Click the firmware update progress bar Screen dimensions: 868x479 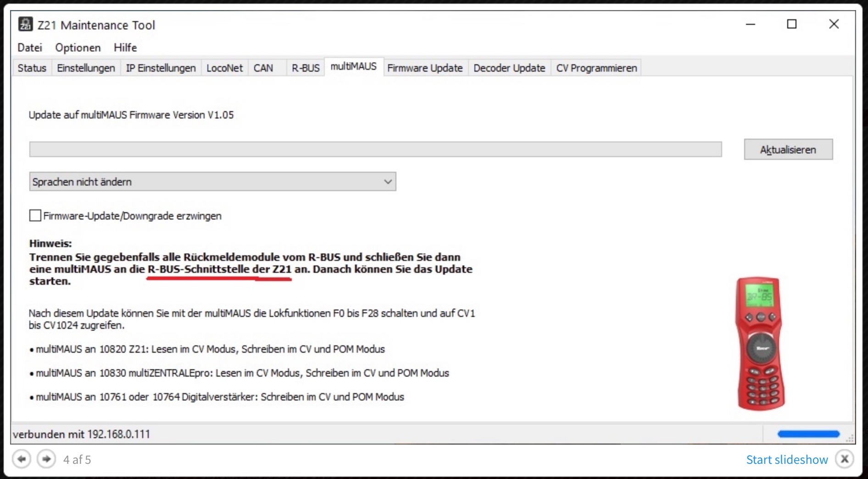point(375,149)
